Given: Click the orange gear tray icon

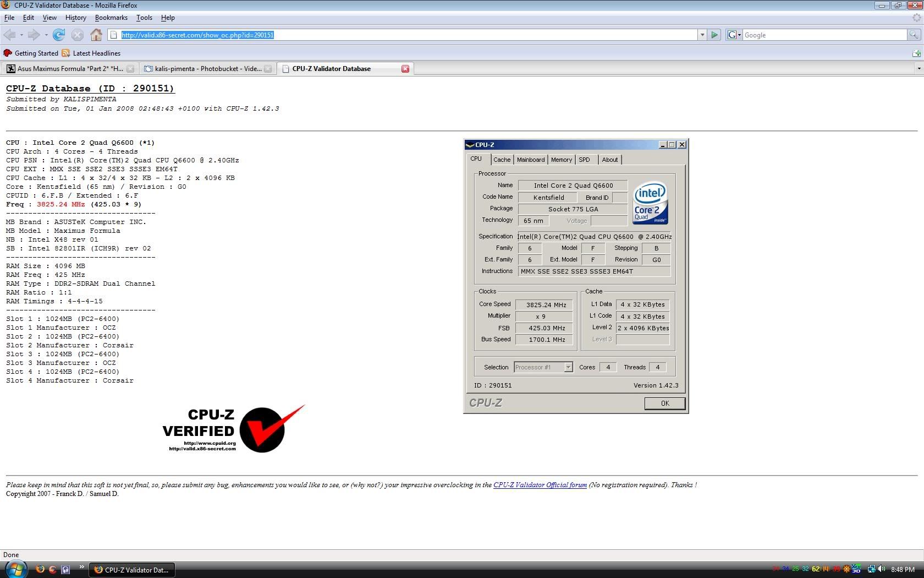Looking at the screenshot, I should tap(847, 569).
